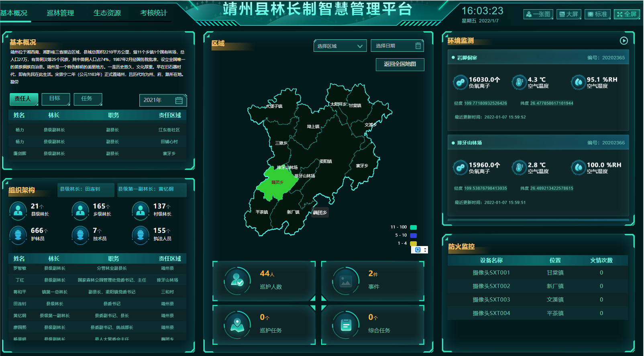
Task: Click the 空气温度 thermometer icon for 岩脚侗寨
Action: click(x=519, y=82)
